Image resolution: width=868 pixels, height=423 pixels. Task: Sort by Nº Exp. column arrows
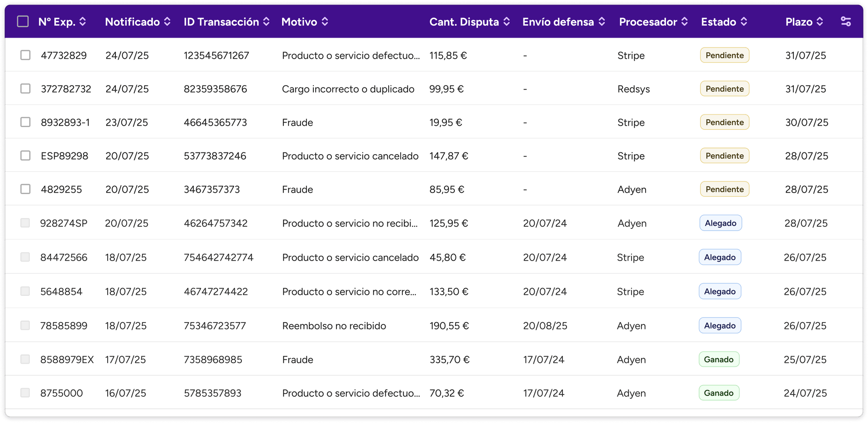(83, 21)
